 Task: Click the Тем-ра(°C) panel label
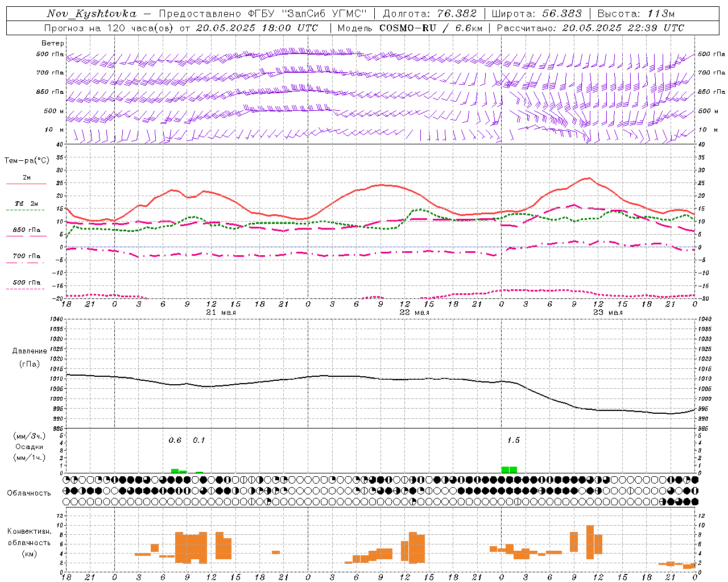click(27, 161)
